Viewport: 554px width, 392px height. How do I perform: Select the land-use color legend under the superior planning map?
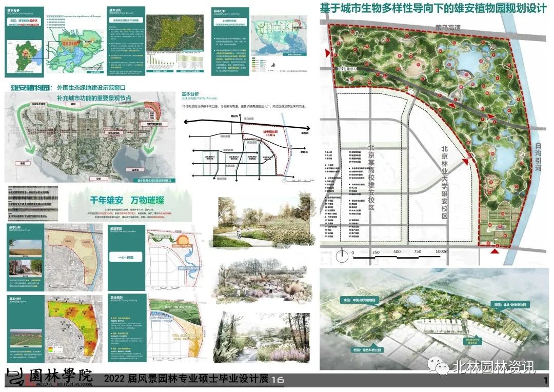[259, 65]
